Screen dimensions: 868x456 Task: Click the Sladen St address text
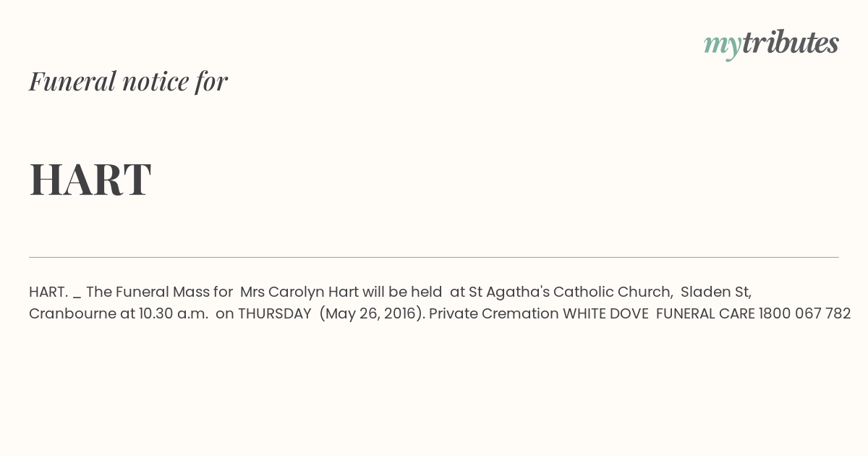pos(716,292)
